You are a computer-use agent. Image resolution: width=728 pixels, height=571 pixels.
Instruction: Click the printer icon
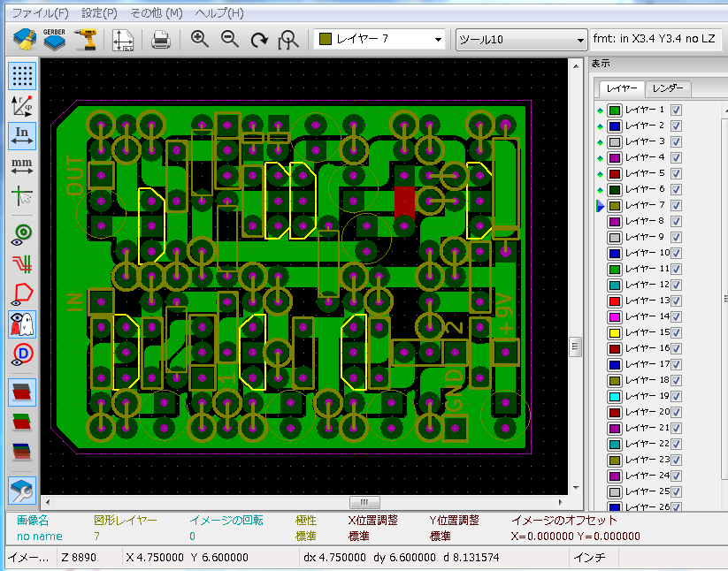point(161,40)
